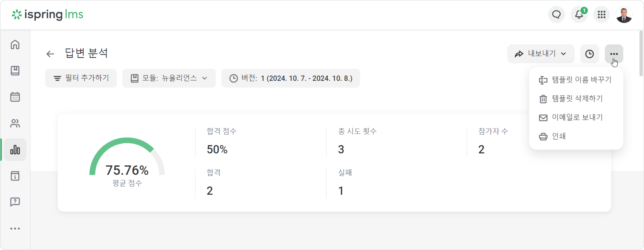Open the Home icon in the sidebar
This screenshot has width=644, height=250.
point(15,45)
